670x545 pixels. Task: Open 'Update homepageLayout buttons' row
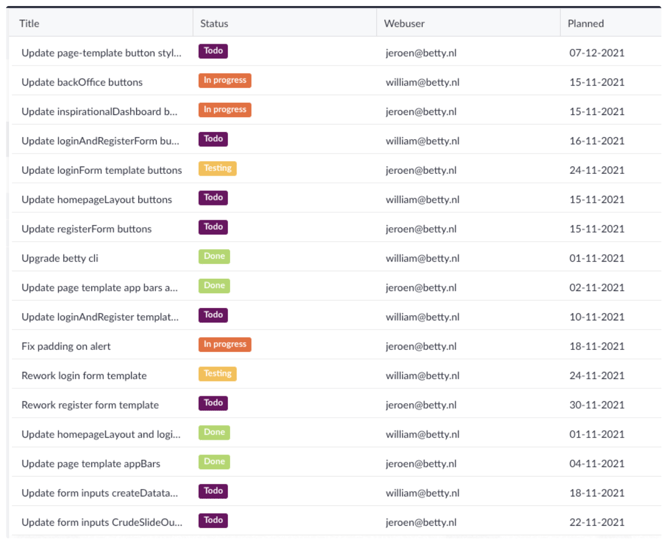[336, 200]
